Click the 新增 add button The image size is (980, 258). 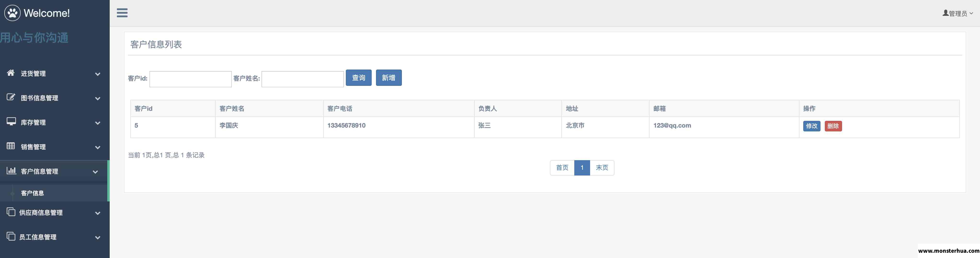pos(389,78)
